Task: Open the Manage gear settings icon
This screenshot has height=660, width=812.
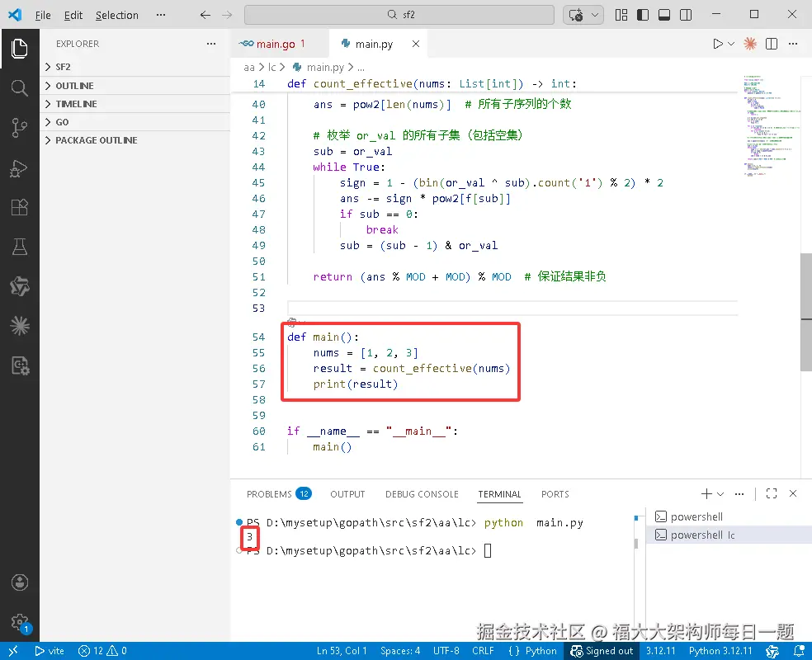Action: [x=20, y=622]
